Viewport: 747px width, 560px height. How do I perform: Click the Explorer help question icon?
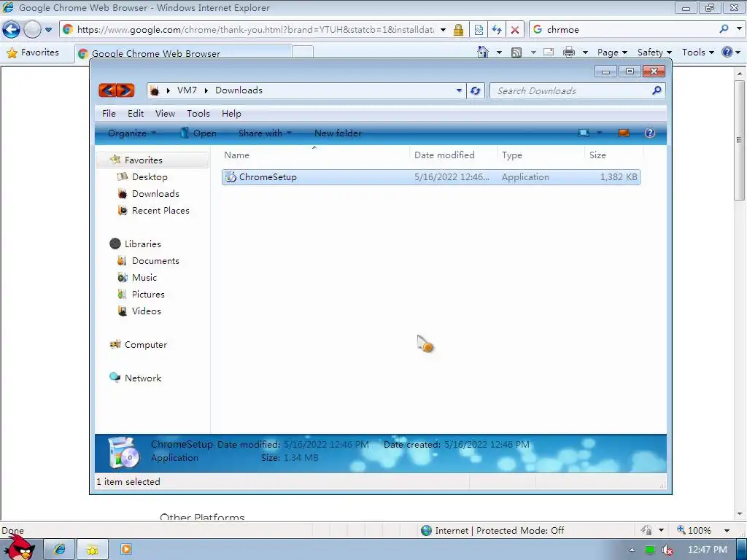pyautogui.click(x=650, y=133)
